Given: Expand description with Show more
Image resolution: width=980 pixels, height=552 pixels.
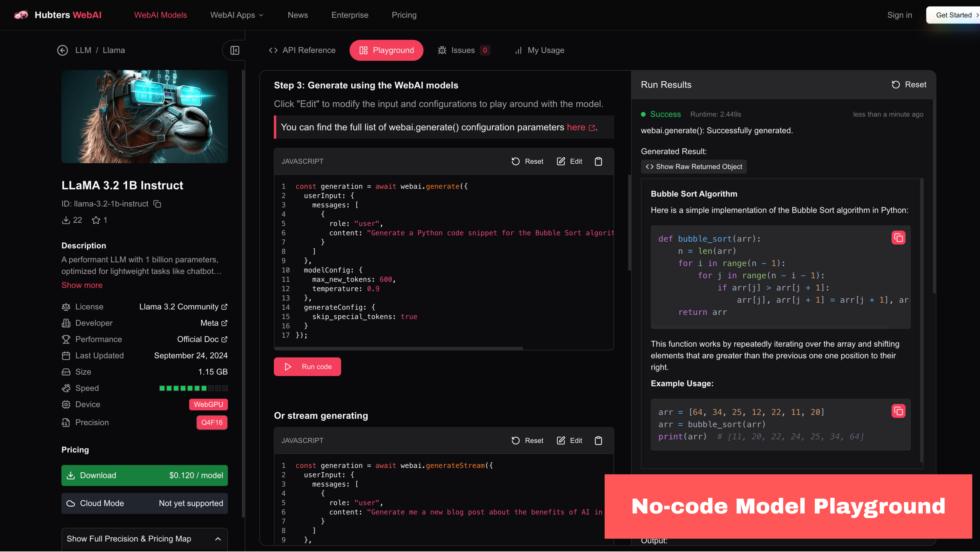Looking at the screenshot, I should (x=82, y=285).
